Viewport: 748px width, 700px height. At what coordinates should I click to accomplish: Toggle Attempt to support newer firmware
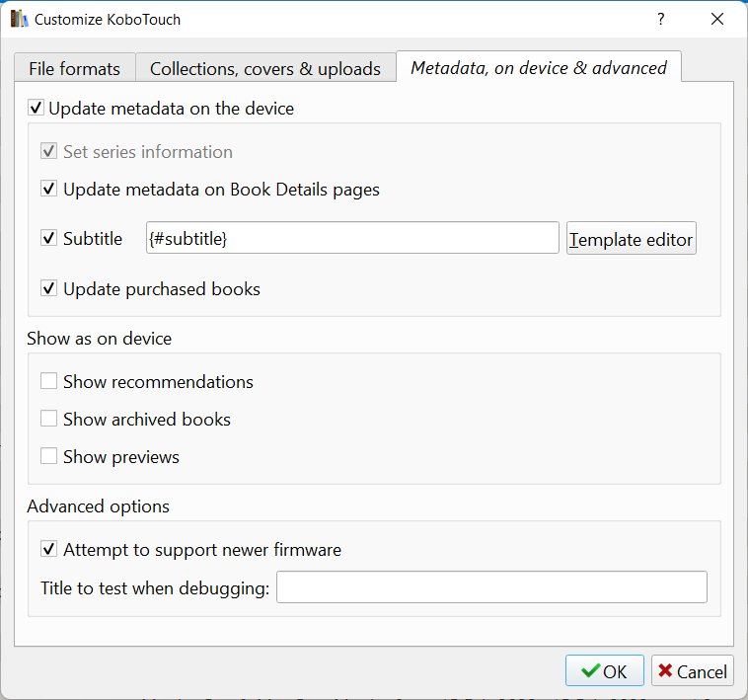pos(48,549)
